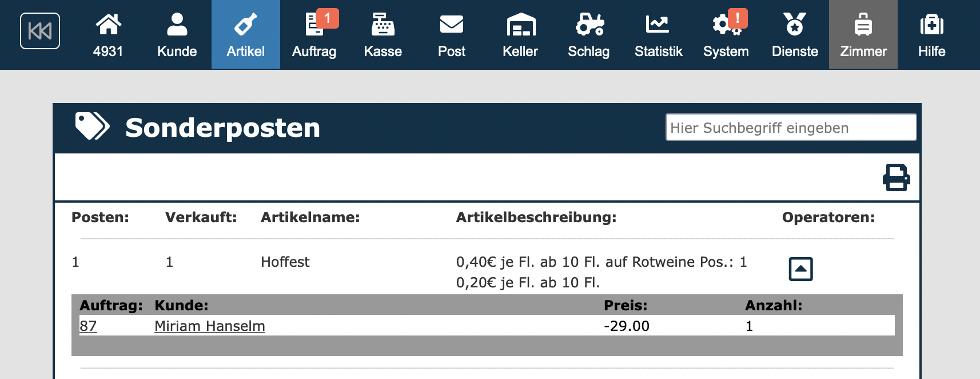The width and height of the screenshot is (980, 379).
Task: Open order number 87 link
Action: (88, 326)
